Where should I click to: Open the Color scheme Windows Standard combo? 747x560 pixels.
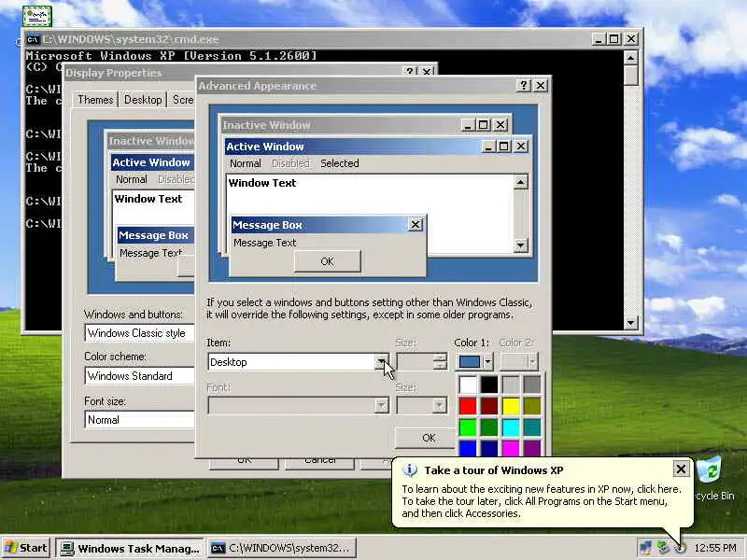pos(139,376)
